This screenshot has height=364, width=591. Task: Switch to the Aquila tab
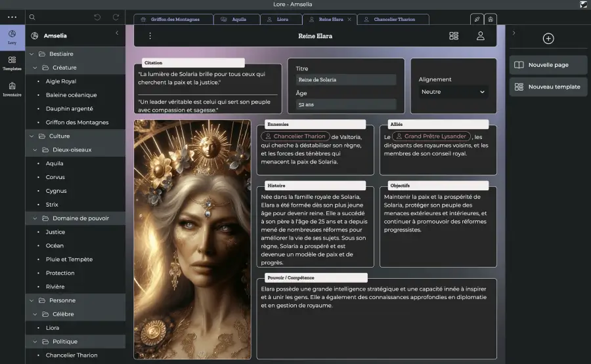point(237,19)
